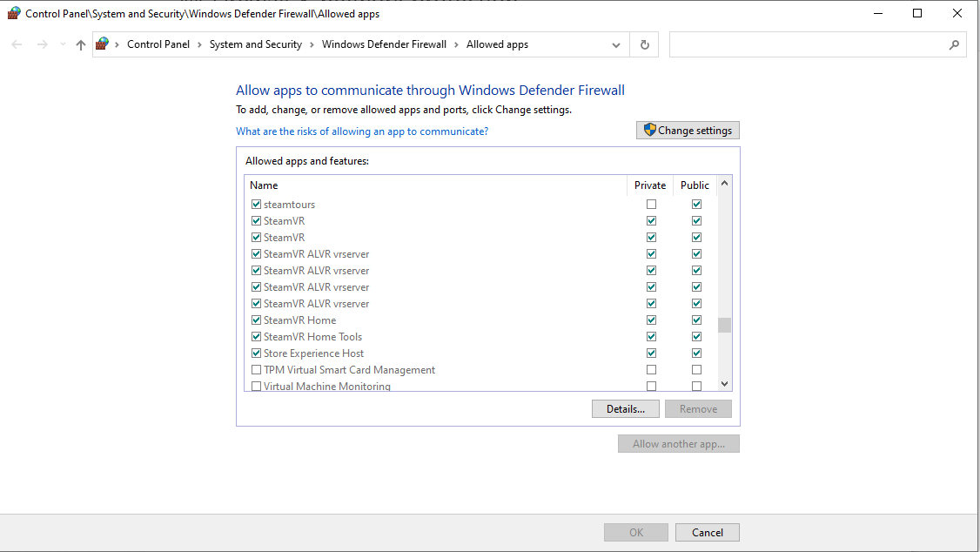Click the OK button
The image size is (980, 552).
point(636,533)
